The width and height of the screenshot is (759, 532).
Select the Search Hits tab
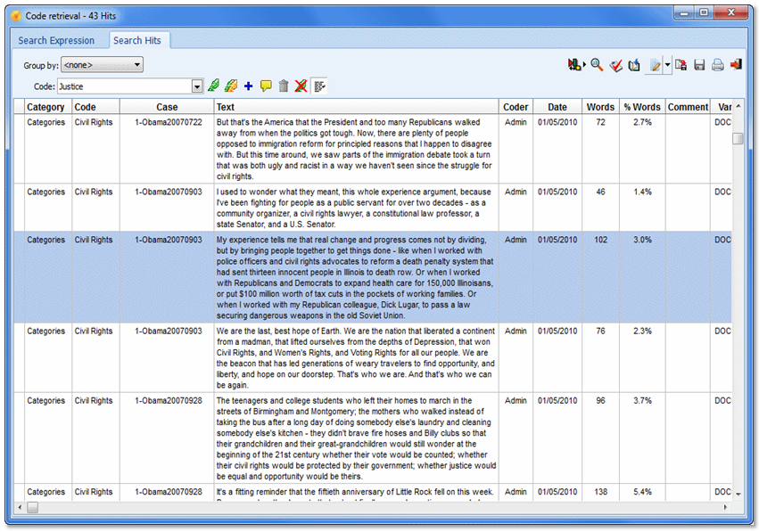click(x=140, y=40)
